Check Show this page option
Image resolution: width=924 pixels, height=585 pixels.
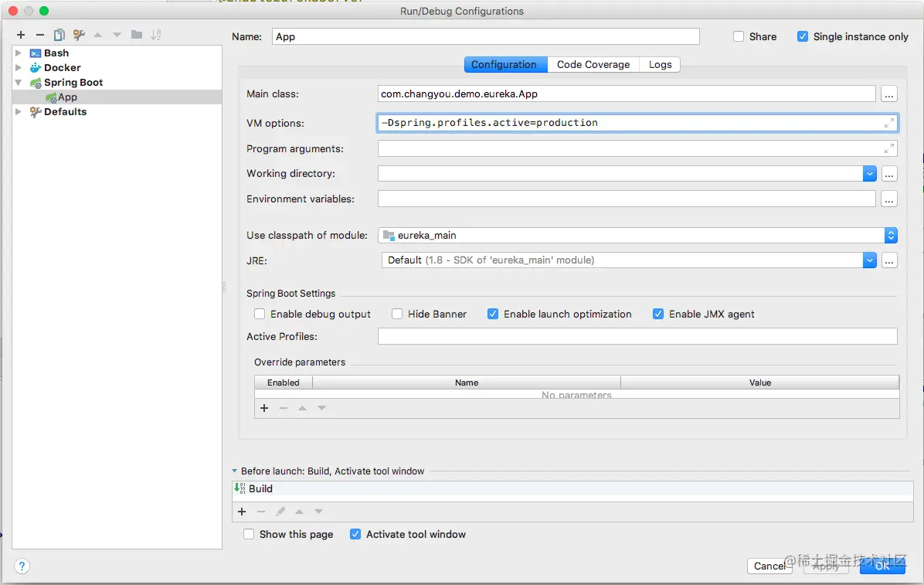[249, 534]
